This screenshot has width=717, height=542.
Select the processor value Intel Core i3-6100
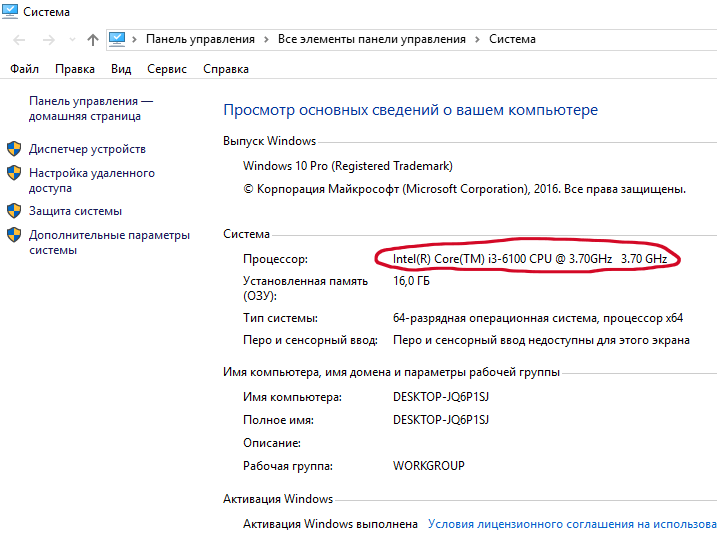(530, 259)
